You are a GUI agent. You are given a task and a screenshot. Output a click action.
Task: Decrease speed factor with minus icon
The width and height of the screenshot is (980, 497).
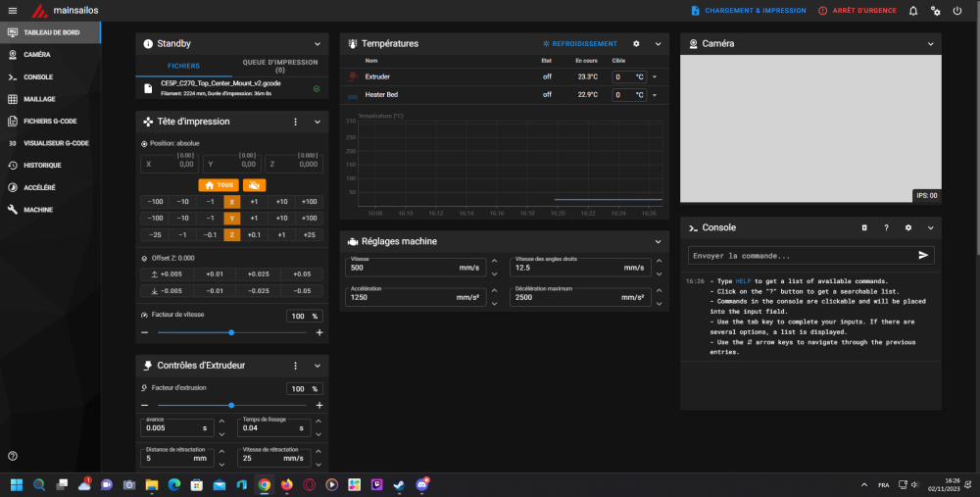point(145,332)
